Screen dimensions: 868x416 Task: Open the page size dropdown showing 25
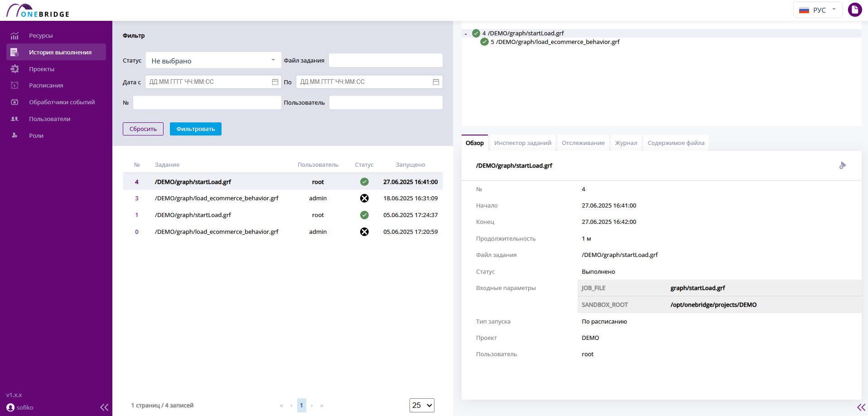click(x=422, y=405)
